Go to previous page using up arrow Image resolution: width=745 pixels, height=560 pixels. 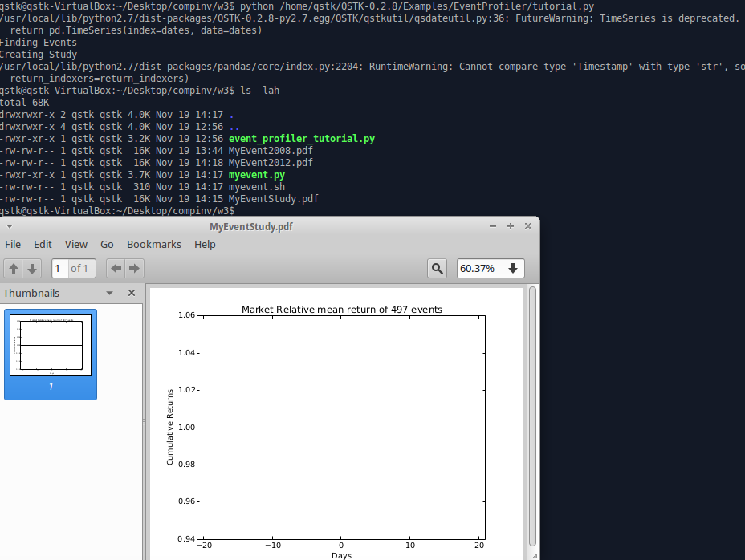13,268
